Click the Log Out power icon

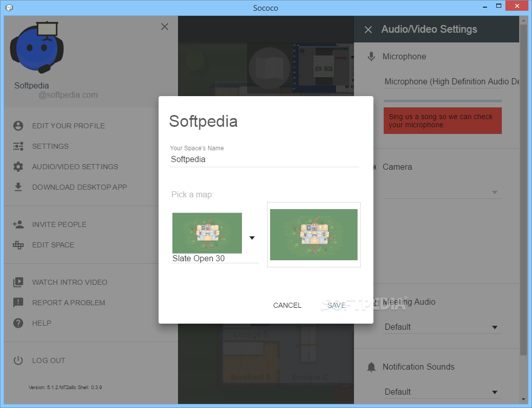coord(18,360)
